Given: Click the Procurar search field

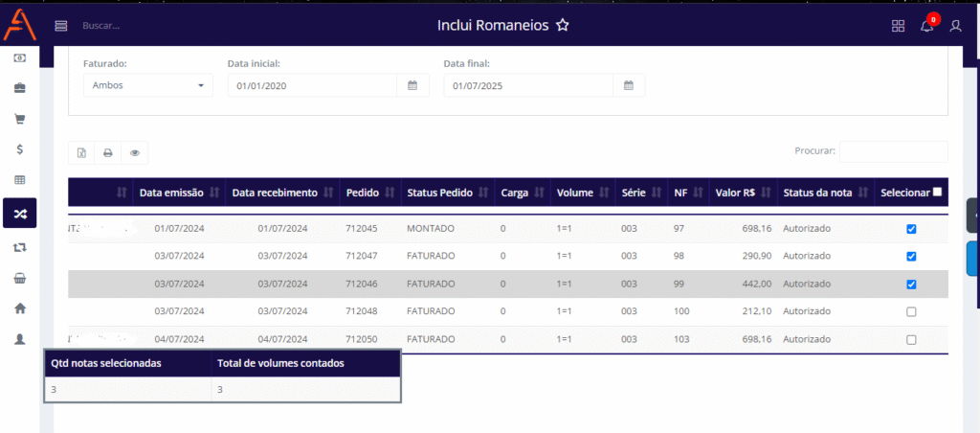Looking at the screenshot, I should pos(893,151).
